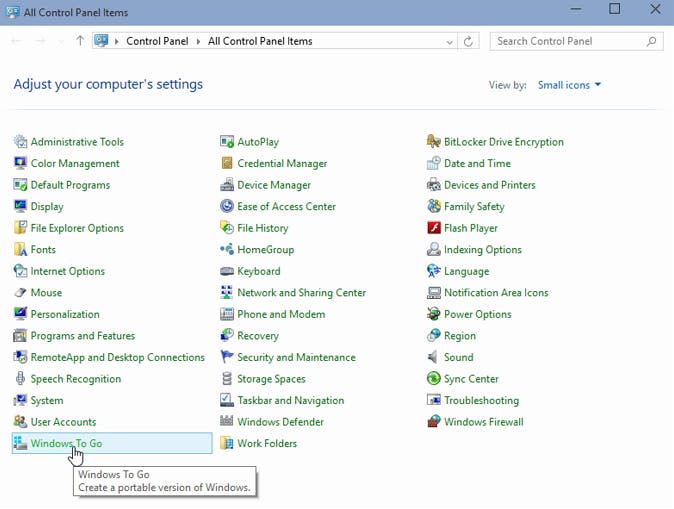Click the Security and Maintenance flag icon
The image size is (674, 509).
[x=227, y=357]
